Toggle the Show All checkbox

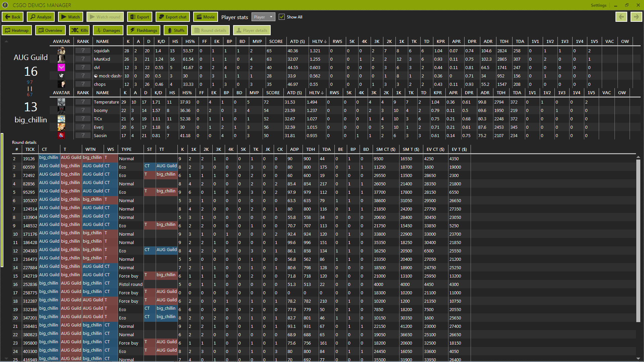[x=282, y=17]
